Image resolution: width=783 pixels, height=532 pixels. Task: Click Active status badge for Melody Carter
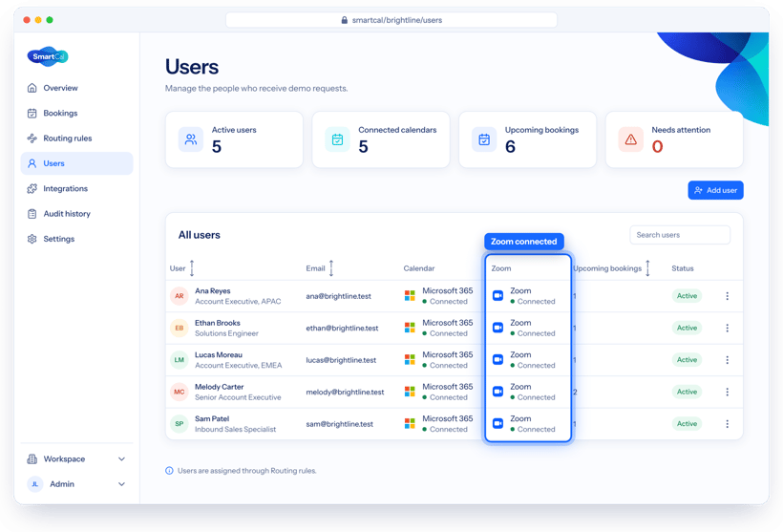click(688, 393)
